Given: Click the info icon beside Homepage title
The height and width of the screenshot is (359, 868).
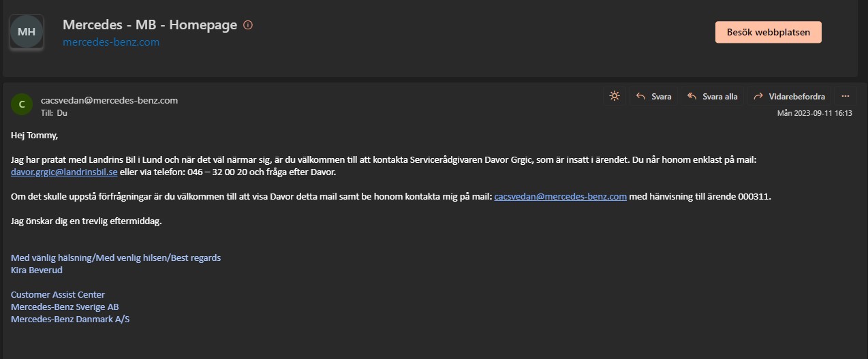Looking at the screenshot, I should pyautogui.click(x=248, y=25).
